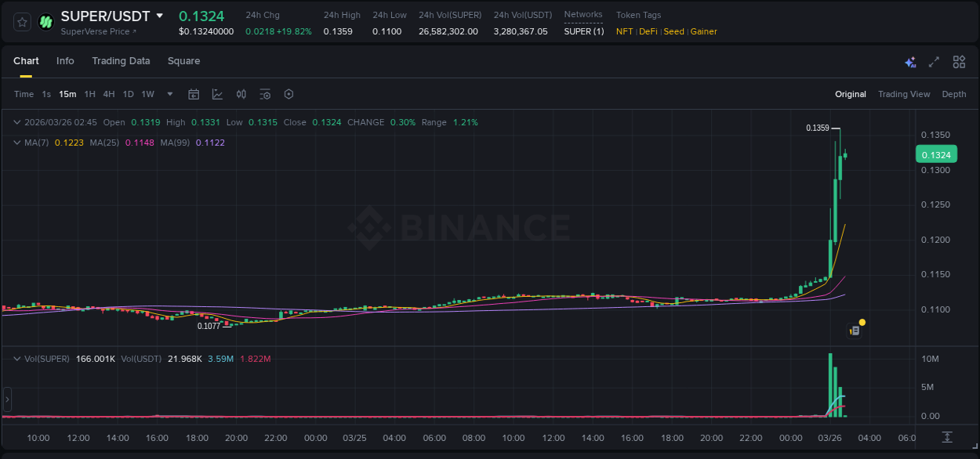
Task: Open the extra timeframe dropdown arrow
Action: click(x=169, y=93)
